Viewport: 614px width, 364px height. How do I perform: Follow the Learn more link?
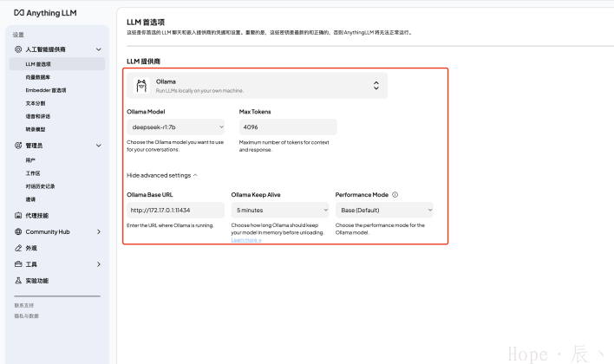pyautogui.click(x=246, y=240)
